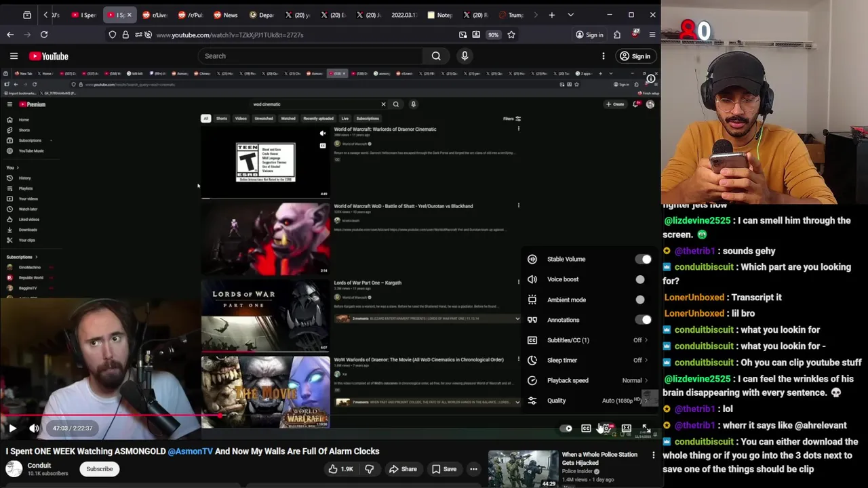Enable Ambient mode switch

pos(643,300)
